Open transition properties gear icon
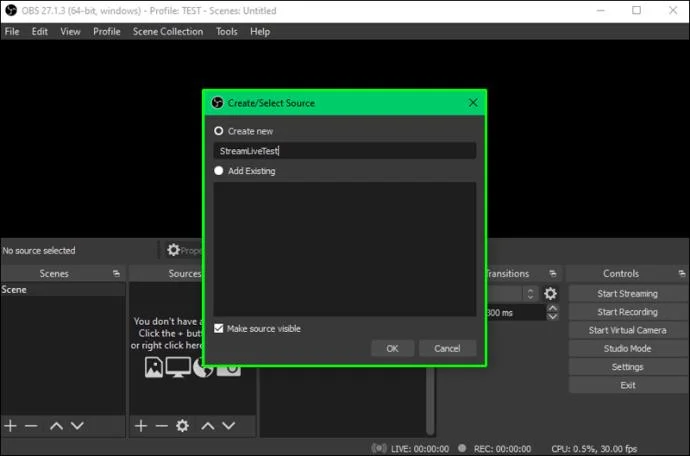This screenshot has height=456, width=690. [551, 294]
